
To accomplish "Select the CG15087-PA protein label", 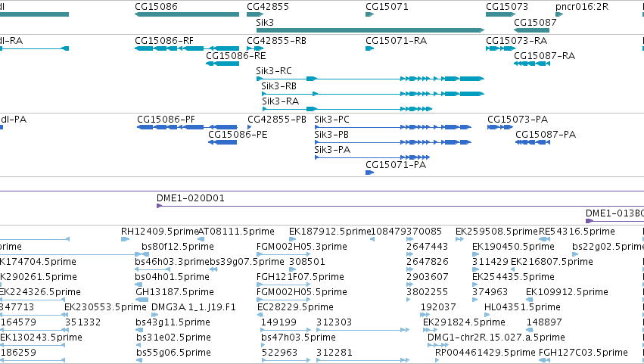I will tap(546, 135).
